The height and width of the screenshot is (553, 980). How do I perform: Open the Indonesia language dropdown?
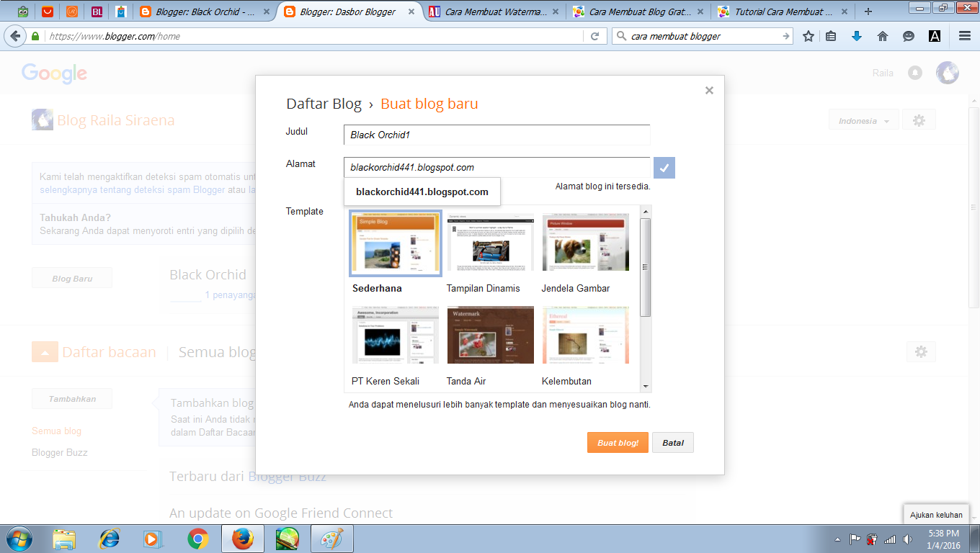coord(863,121)
